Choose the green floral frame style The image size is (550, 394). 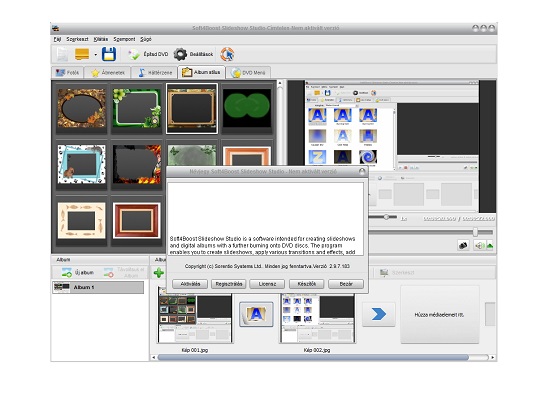coord(137,108)
